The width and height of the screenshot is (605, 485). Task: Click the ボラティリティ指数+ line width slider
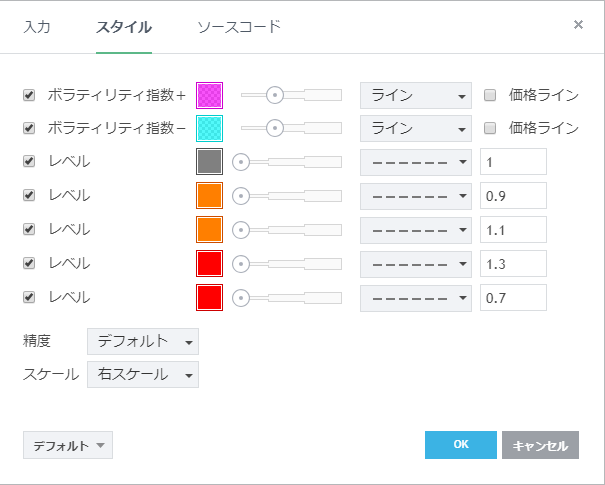(x=291, y=95)
